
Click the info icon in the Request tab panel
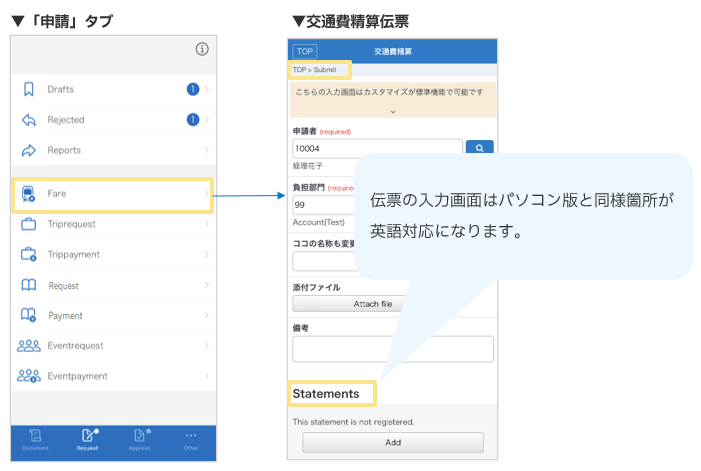coord(202,49)
